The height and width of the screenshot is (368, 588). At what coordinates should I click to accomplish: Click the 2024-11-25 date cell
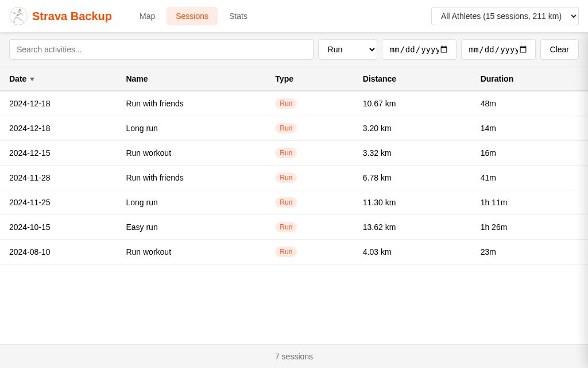(x=30, y=202)
